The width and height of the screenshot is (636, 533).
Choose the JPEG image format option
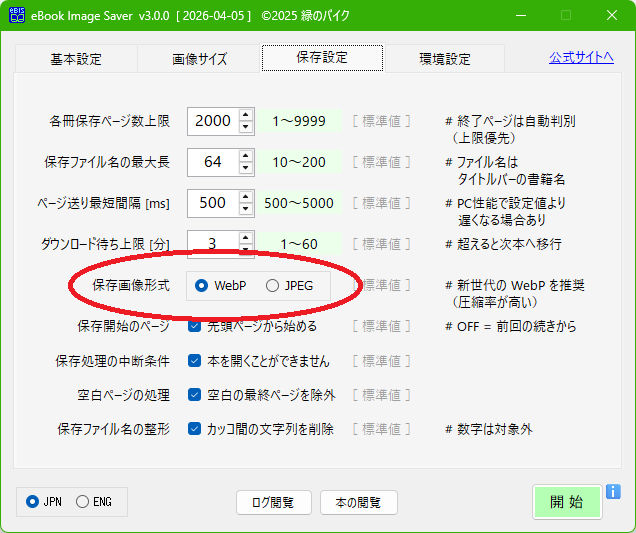[272, 286]
